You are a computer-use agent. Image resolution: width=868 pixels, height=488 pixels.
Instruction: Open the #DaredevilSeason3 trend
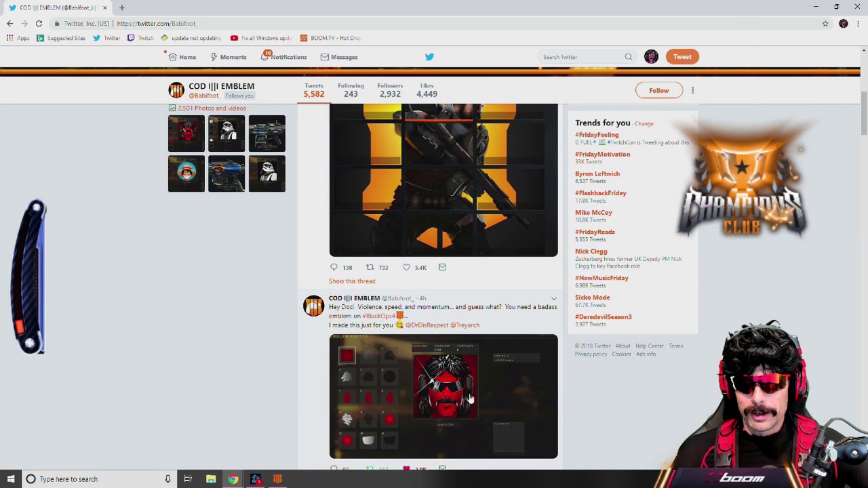pyautogui.click(x=603, y=317)
